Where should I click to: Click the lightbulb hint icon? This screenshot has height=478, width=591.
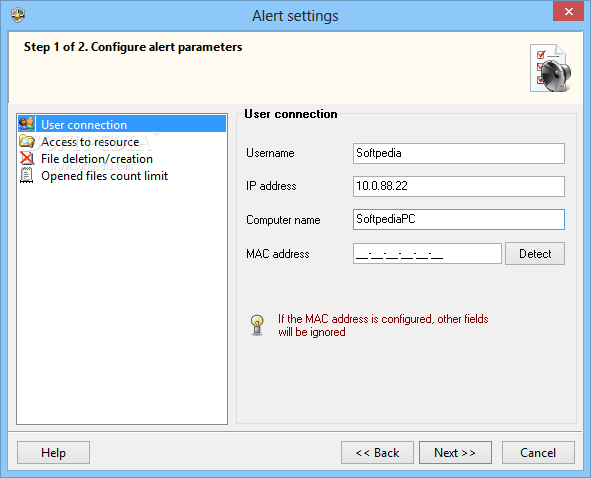point(257,325)
